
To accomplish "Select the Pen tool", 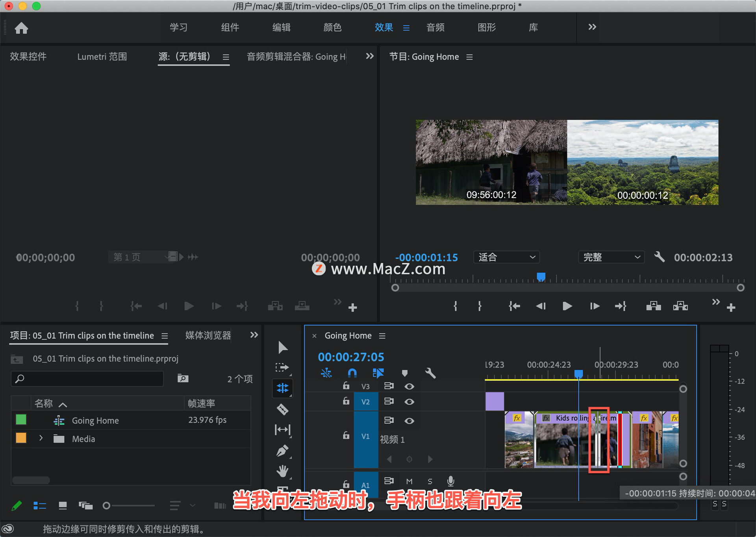I will 282,451.
